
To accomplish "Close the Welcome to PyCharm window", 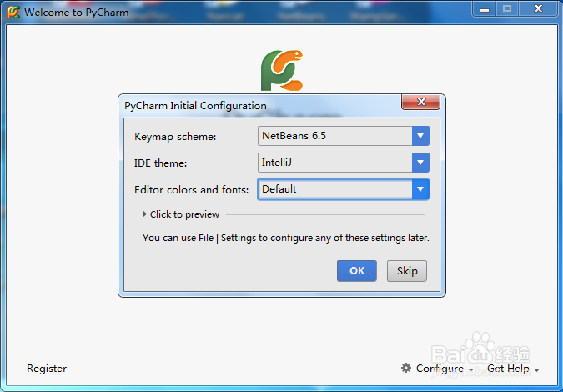I will 538,9.
